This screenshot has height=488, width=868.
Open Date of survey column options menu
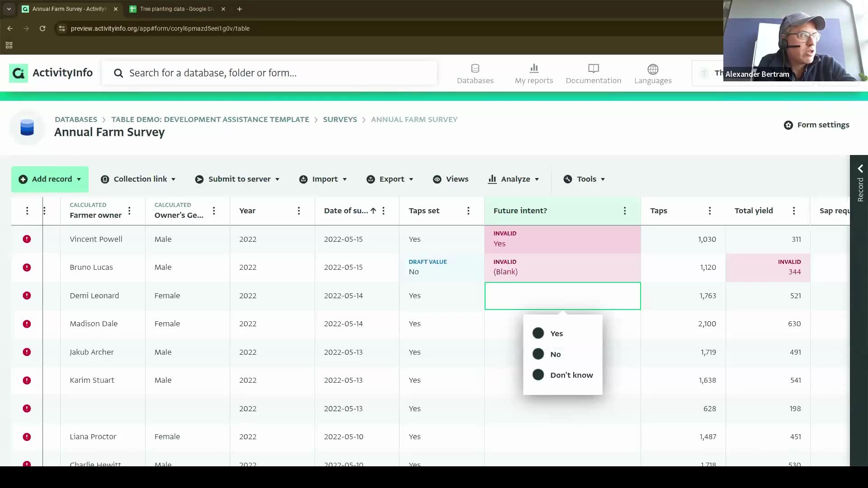point(383,211)
